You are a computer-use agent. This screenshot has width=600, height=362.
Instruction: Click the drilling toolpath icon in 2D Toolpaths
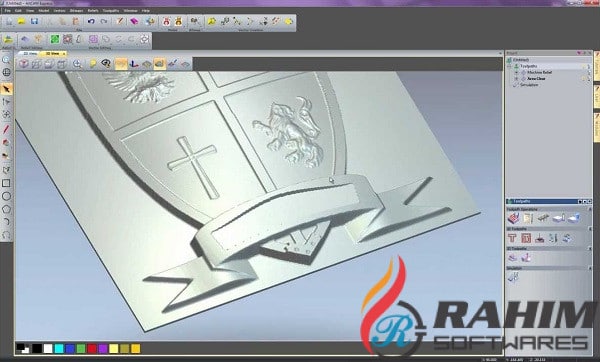click(x=540, y=238)
